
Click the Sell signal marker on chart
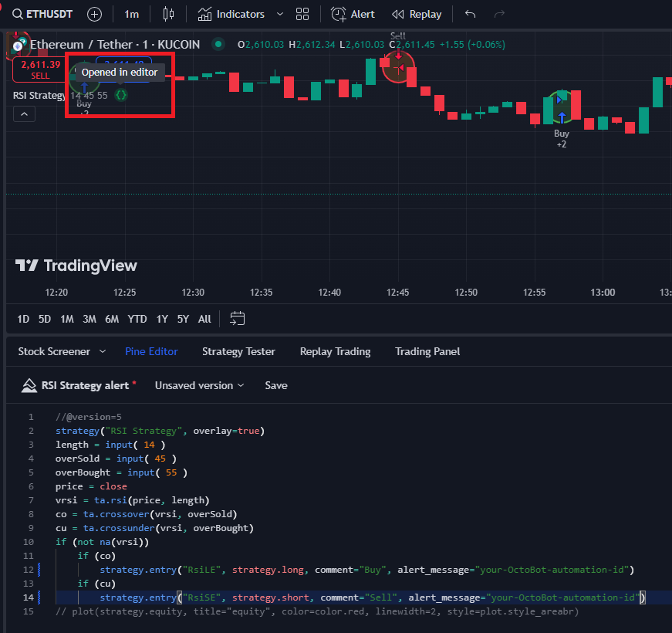point(399,67)
